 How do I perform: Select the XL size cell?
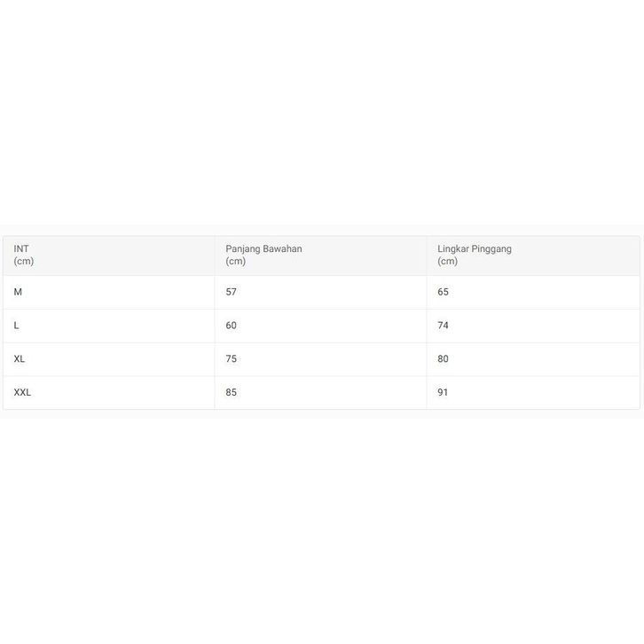pos(20,359)
